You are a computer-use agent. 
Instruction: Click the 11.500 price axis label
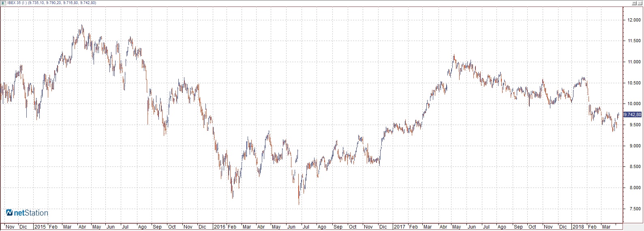pos(634,41)
